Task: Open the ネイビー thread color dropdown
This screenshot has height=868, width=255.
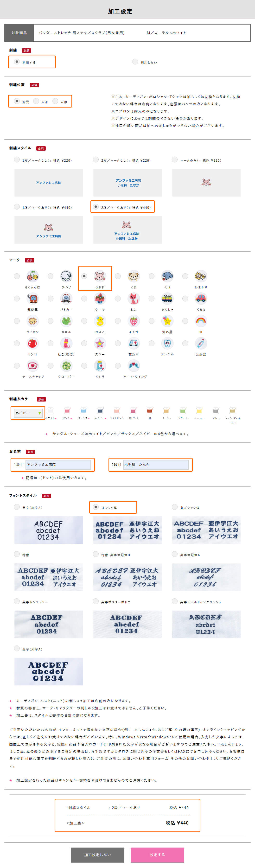Action: click(x=28, y=413)
